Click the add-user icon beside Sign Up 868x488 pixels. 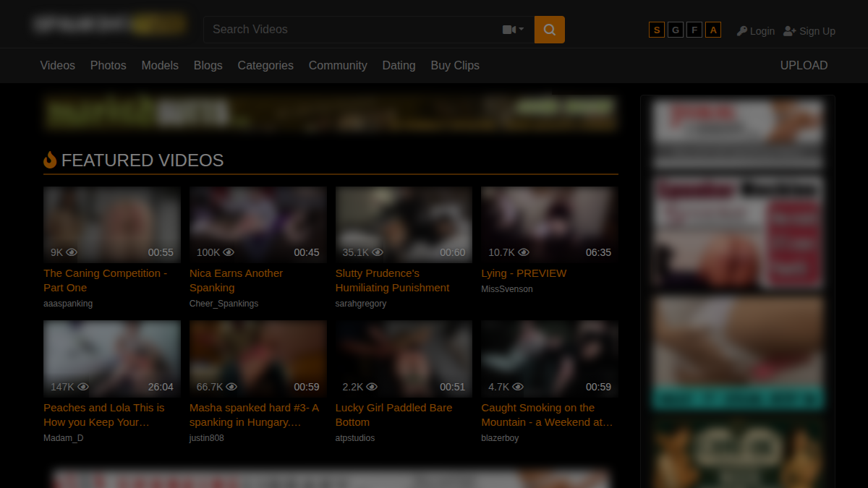pos(790,31)
